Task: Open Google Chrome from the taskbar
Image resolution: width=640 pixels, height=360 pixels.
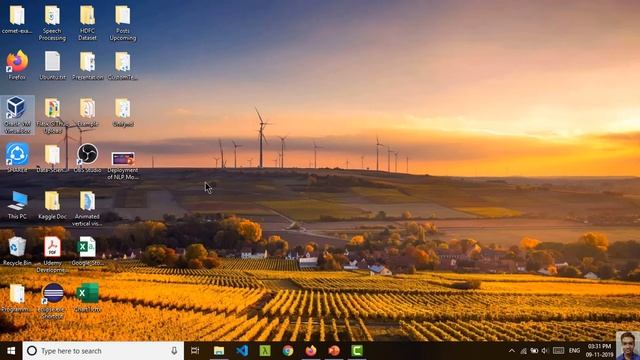Action: [288, 351]
